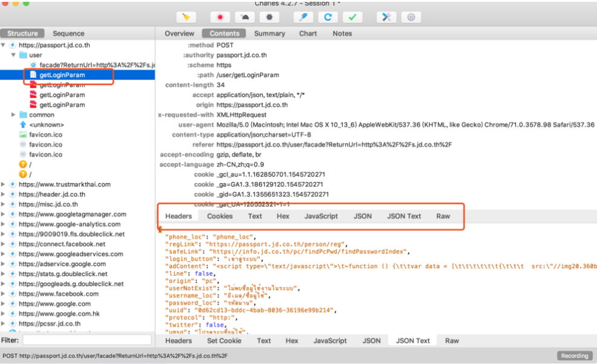Toggle breakpoints with the hexagon icon
This screenshot has width=597, height=364.
[269, 17]
